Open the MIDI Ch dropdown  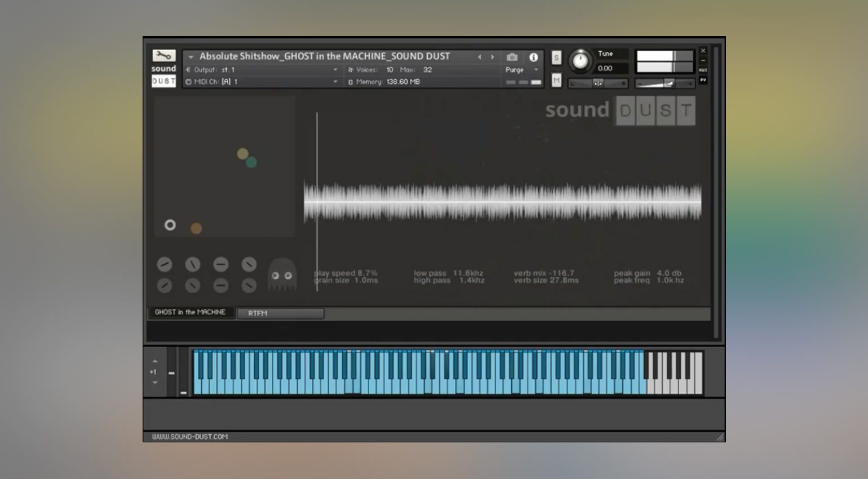(x=262, y=82)
